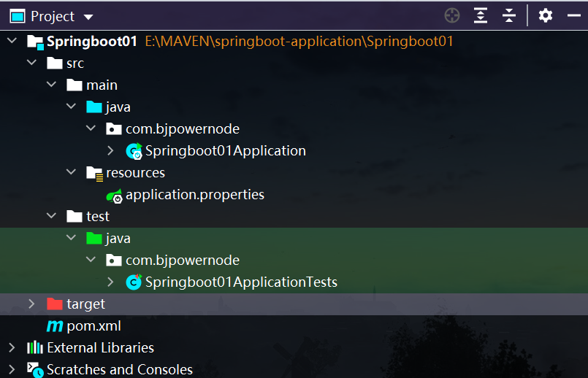Expand External Libraries
The width and height of the screenshot is (588, 378).
[12, 347]
